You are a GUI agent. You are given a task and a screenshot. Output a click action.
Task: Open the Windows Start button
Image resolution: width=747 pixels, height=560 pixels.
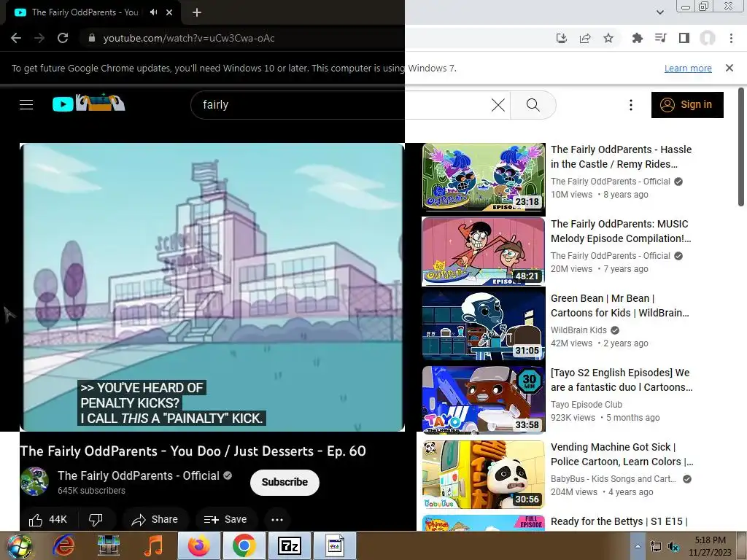(19, 546)
